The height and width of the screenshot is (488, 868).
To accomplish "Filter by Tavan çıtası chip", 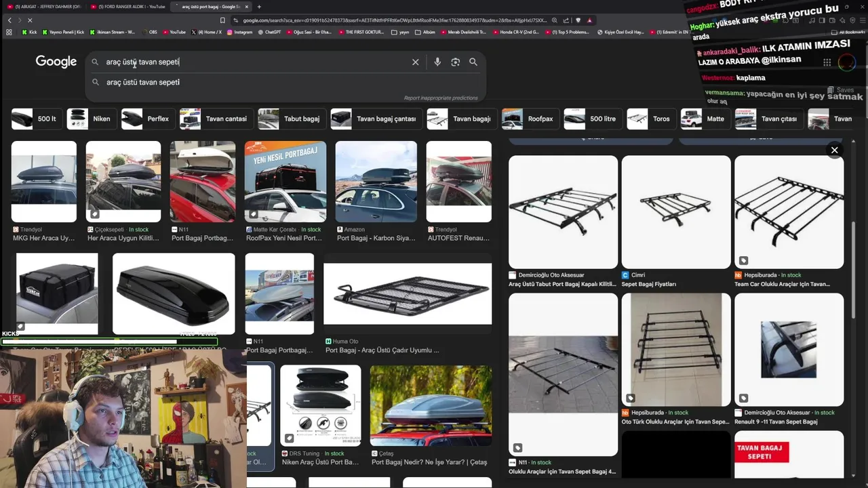I will point(768,119).
